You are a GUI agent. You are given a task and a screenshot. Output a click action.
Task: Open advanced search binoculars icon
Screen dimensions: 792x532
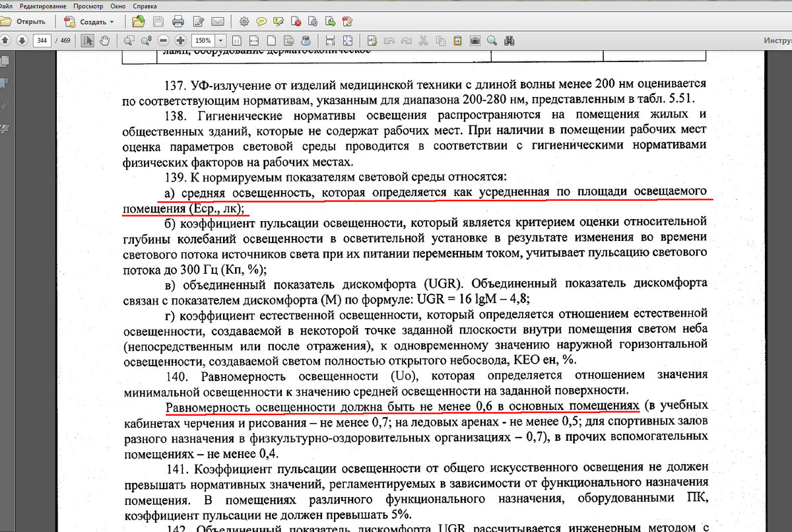(510, 40)
